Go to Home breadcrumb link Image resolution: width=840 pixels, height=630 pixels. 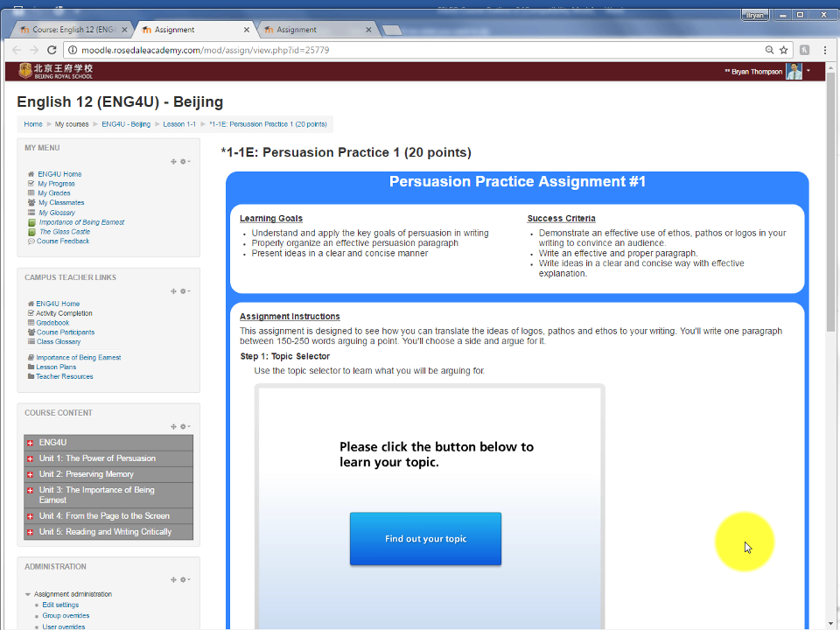(32, 124)
